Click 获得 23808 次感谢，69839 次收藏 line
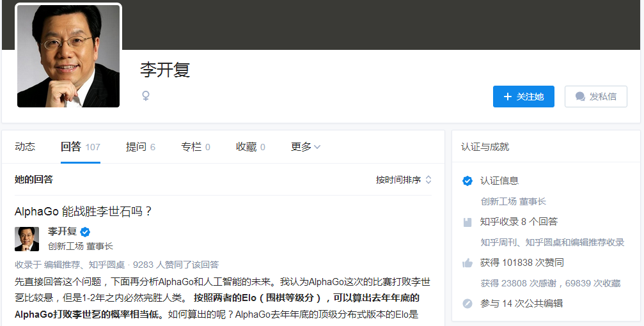This screenshot has width=644, height=326. point(551,283)
